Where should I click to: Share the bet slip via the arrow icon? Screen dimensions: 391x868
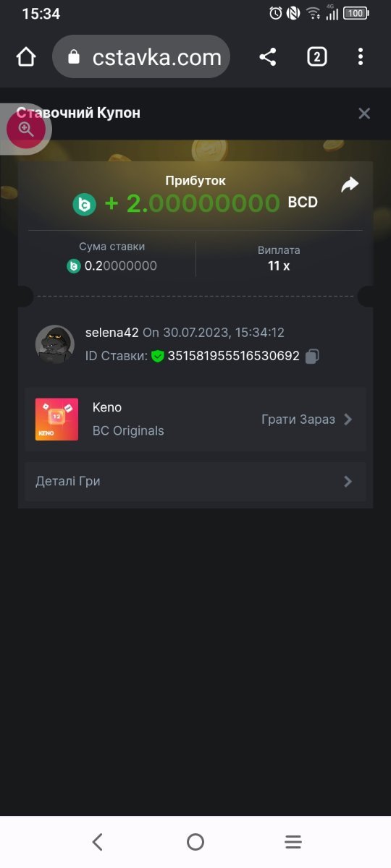tap(350, 185)
